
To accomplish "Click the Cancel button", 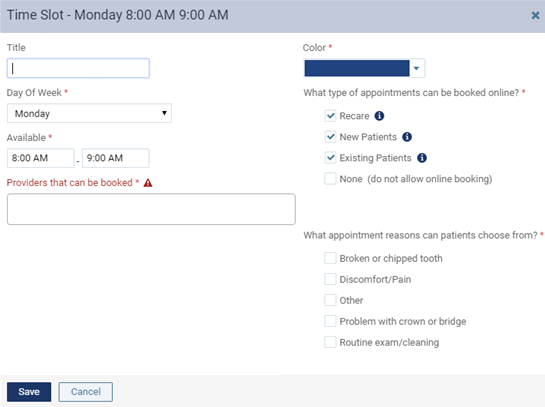I will pyautogui.click(x=86, y=392).
